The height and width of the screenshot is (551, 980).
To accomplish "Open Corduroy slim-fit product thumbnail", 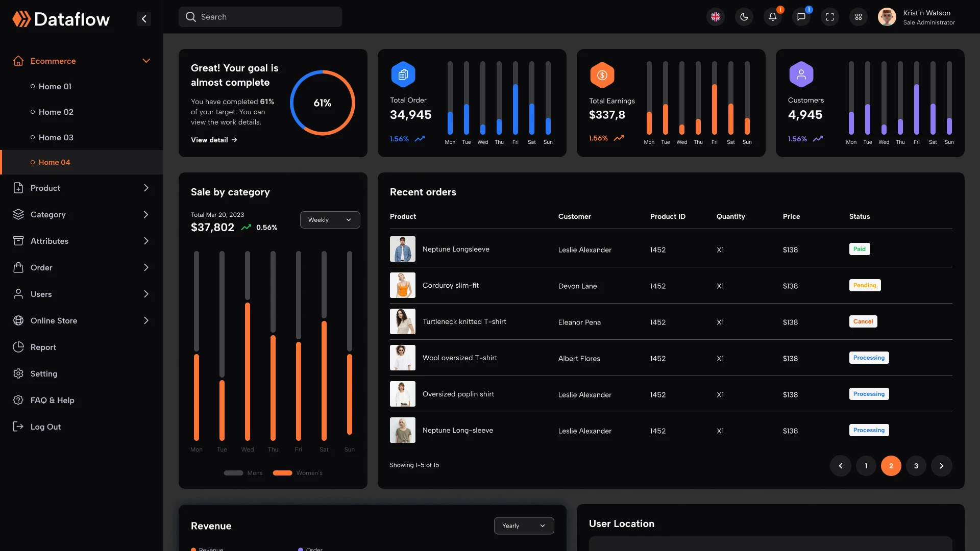I will pyautogui.click(x=403, y=285).
